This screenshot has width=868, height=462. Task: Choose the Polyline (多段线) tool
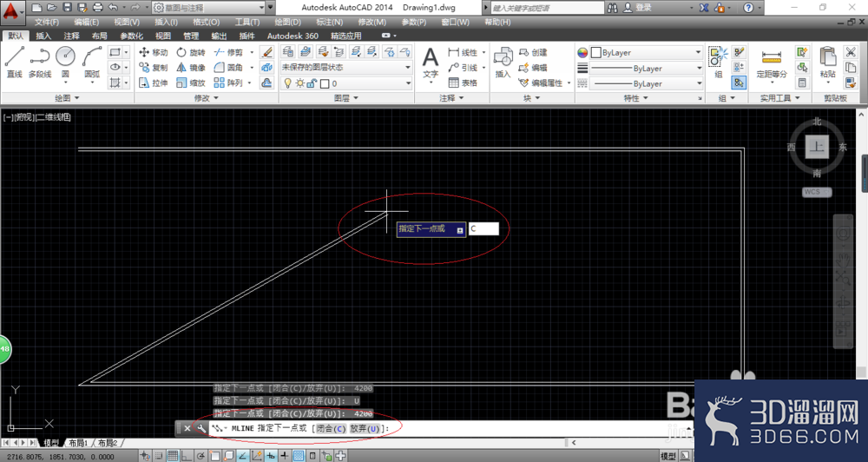40,62
